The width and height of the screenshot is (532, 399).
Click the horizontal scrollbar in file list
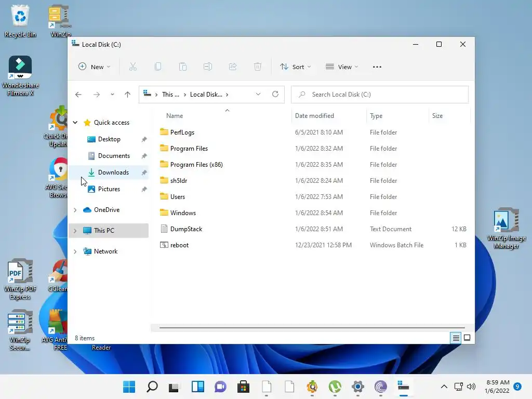coord(312,328)
